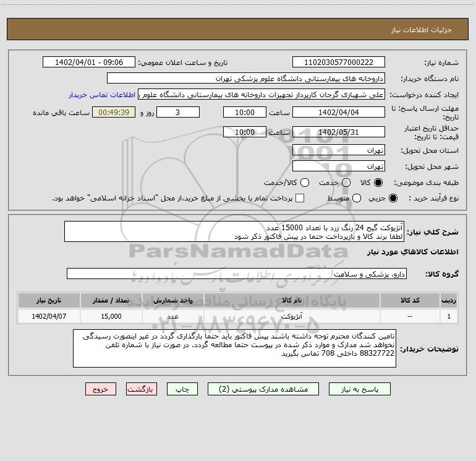Screen dimensions: 476x461
Task: Click the unit cell عدد
Action: (172, 316)
